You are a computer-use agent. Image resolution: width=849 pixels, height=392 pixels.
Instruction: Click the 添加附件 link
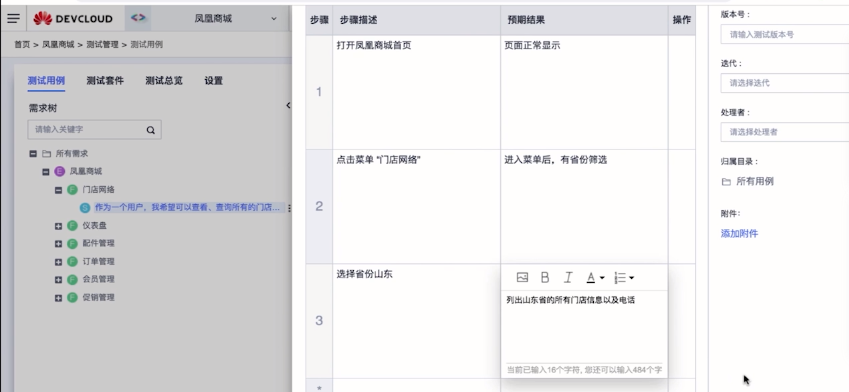[x=739, y=233]
